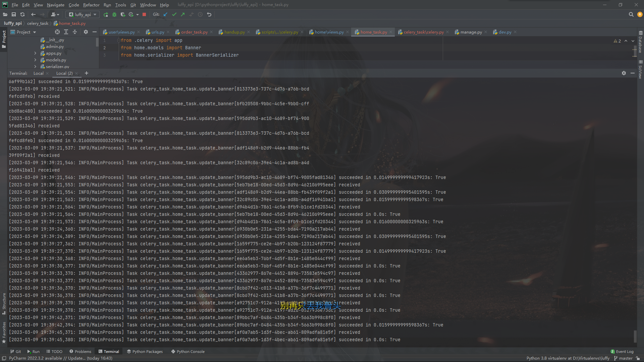The image size is (644, 362).
Task: Open the Git tool window
Action: [15, 352]
